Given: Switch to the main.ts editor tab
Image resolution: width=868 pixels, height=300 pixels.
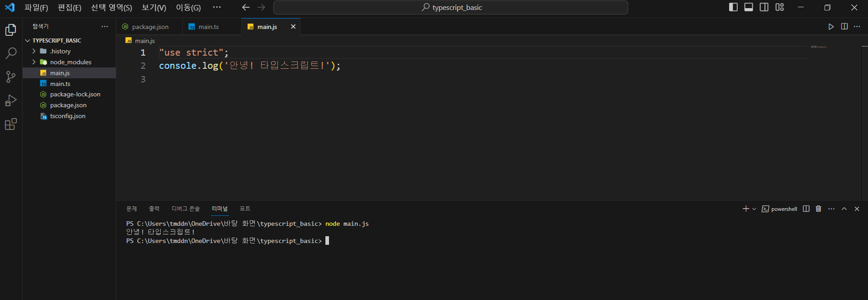Looking at the screenshot, I should pos(212,27).
